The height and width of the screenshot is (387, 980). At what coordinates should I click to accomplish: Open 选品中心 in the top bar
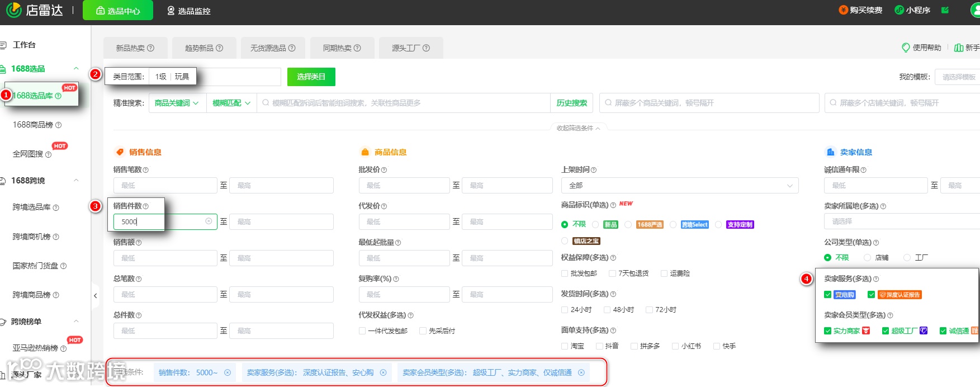pyautogui.click(x=118, y=11)
